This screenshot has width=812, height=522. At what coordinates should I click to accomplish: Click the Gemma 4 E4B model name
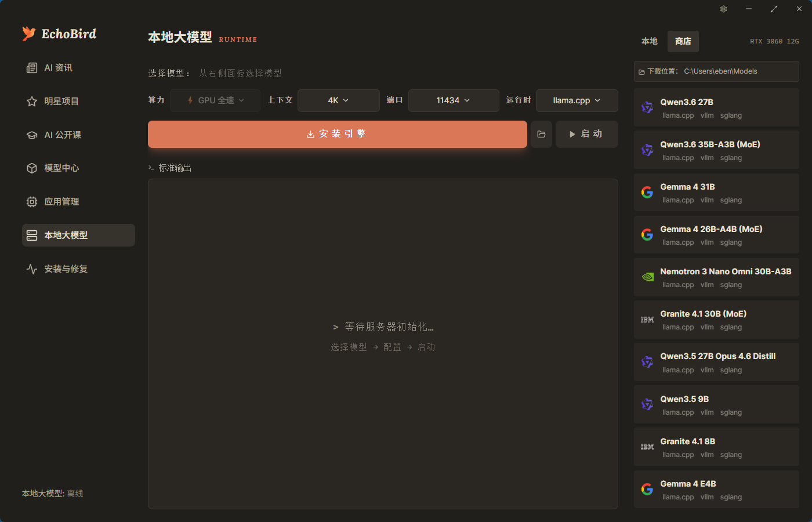[688, 484]
